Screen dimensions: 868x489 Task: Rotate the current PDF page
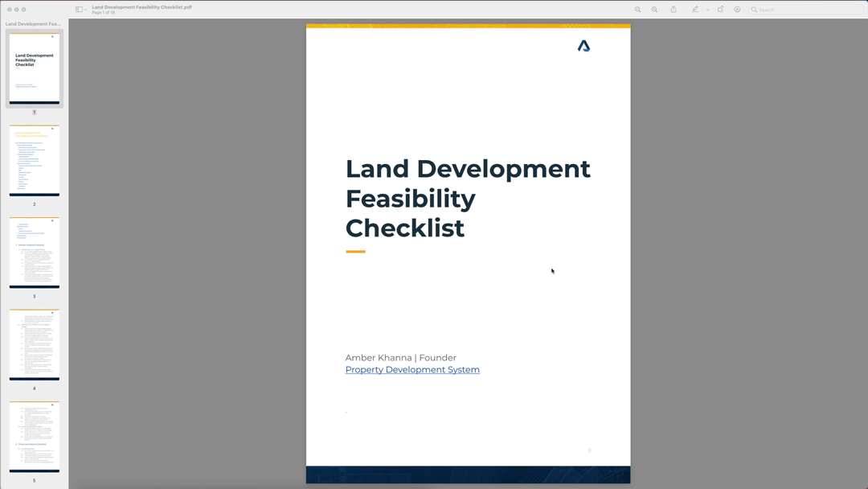[x=720, y=9]
